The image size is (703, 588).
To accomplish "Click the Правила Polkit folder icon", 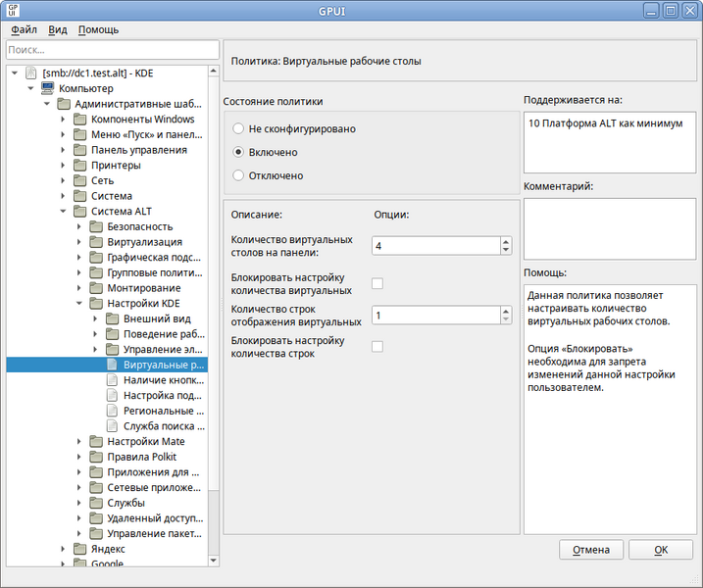I will coord(96,457).
